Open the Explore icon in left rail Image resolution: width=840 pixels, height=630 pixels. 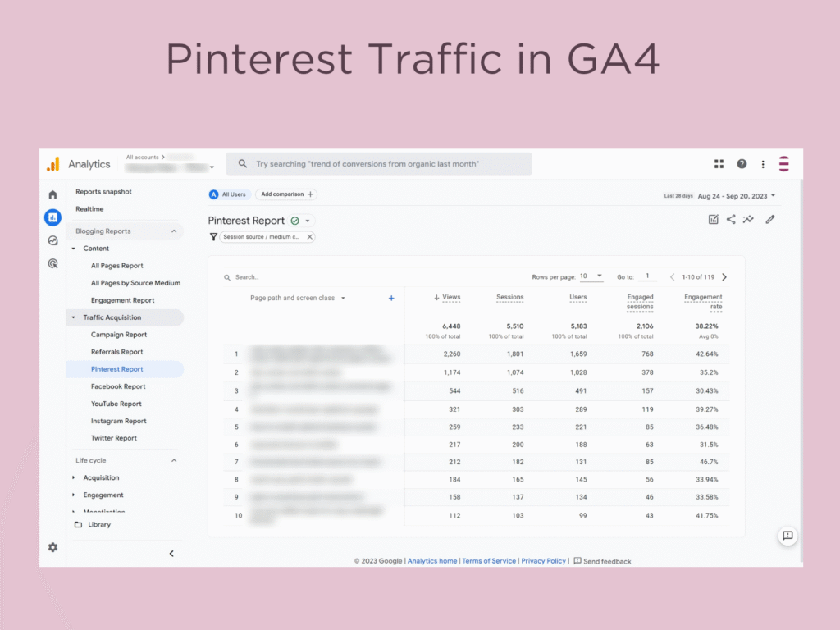coord(52,240)
